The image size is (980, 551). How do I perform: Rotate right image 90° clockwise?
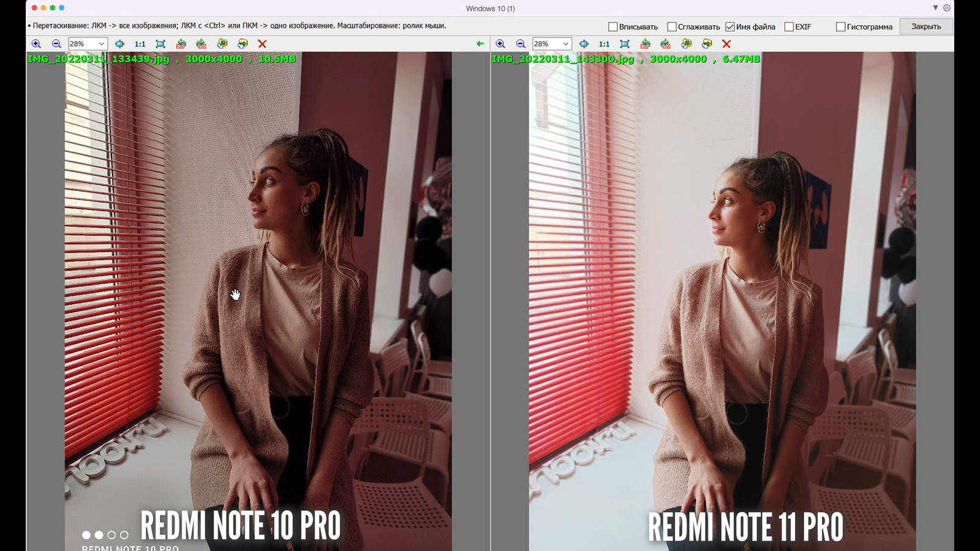tap(665, 44)
